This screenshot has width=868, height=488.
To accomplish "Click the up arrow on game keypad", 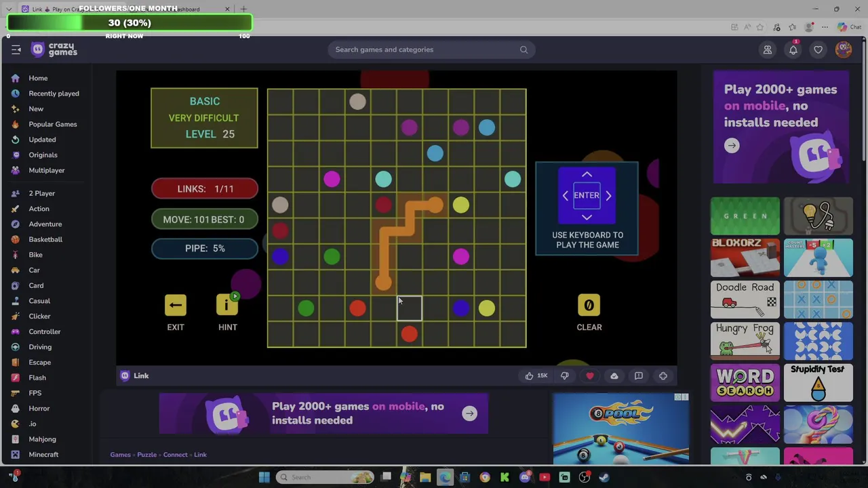I will click(x=587, y=175).
